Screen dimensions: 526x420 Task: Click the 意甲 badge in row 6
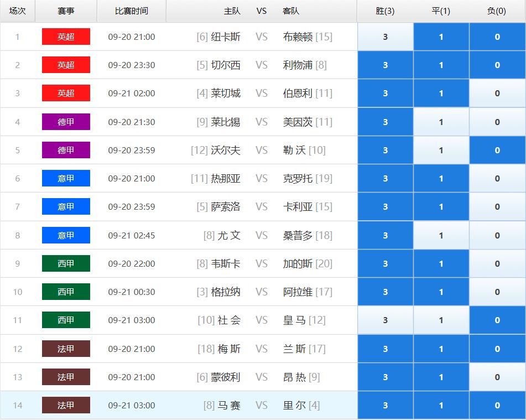coord(66,178)
